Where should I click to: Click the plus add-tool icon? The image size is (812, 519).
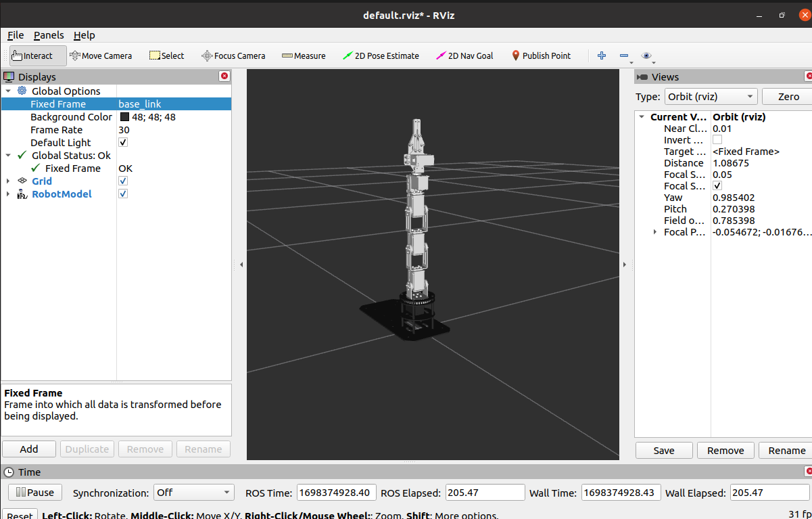pos(602,56)
